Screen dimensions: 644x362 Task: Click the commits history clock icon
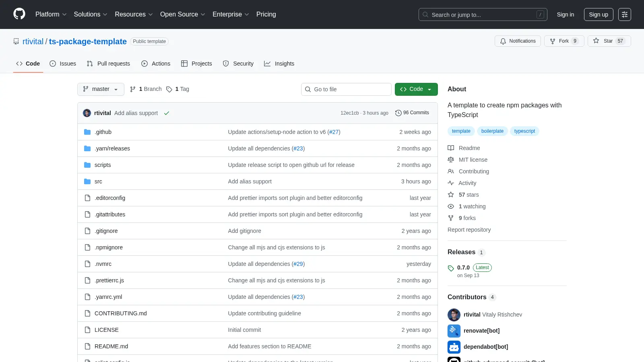click(x=398, y=113)
